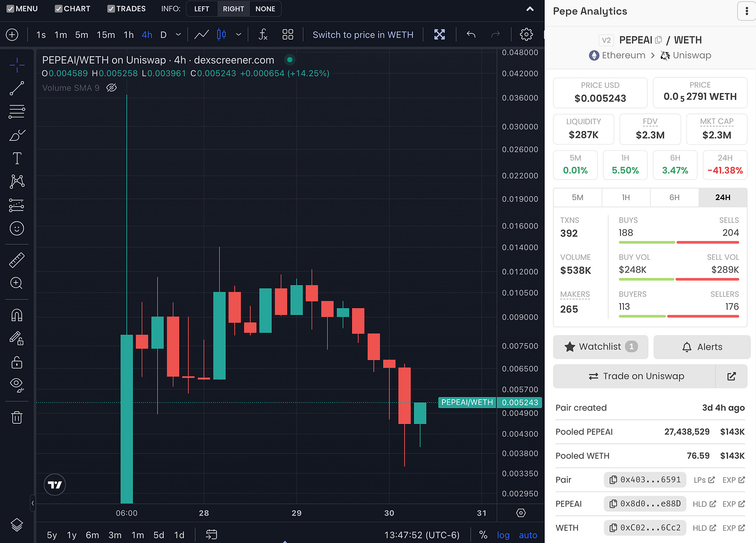Select the crosshair cursor tool
This screenshot has height=543, width=756.
(17, 65)
